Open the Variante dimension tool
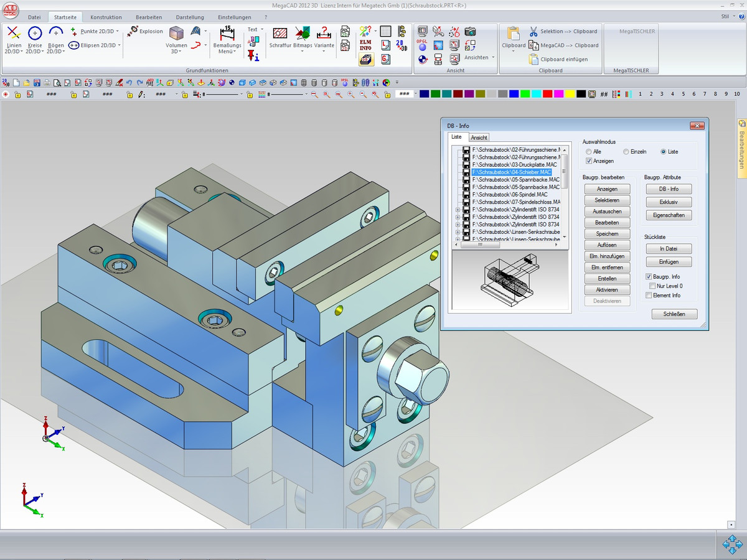The image size is (747, 560). [x=324, y=38]
